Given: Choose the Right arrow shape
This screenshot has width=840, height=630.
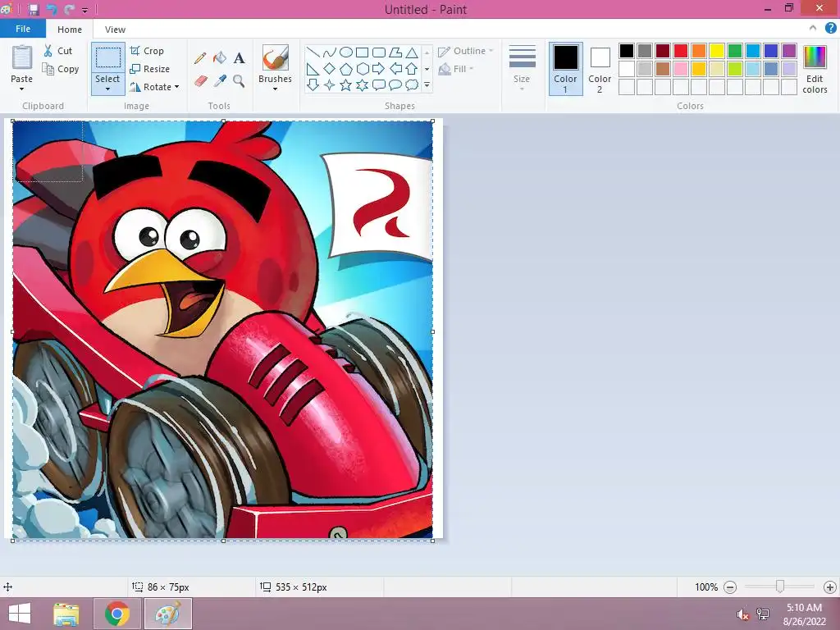Looking at the screenshot, I should [x=379, y=69].
